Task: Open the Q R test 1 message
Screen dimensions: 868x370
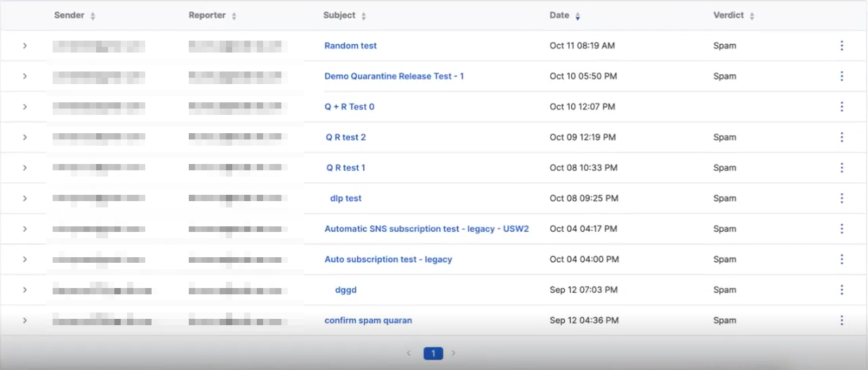Action: (x=345, y=168)
